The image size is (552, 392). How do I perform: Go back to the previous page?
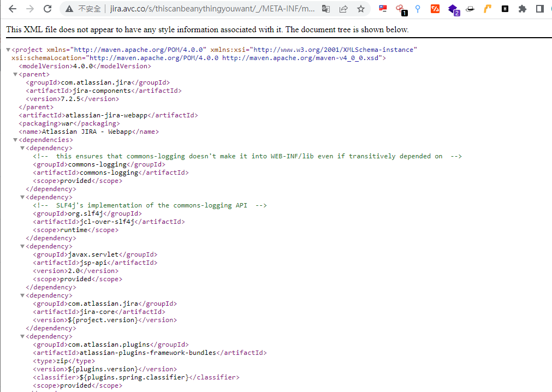13,9
